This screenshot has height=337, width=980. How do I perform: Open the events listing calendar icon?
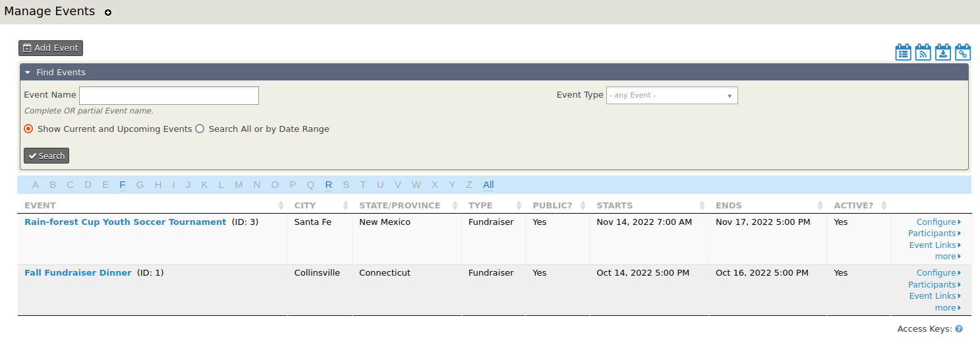pos(903,53)
